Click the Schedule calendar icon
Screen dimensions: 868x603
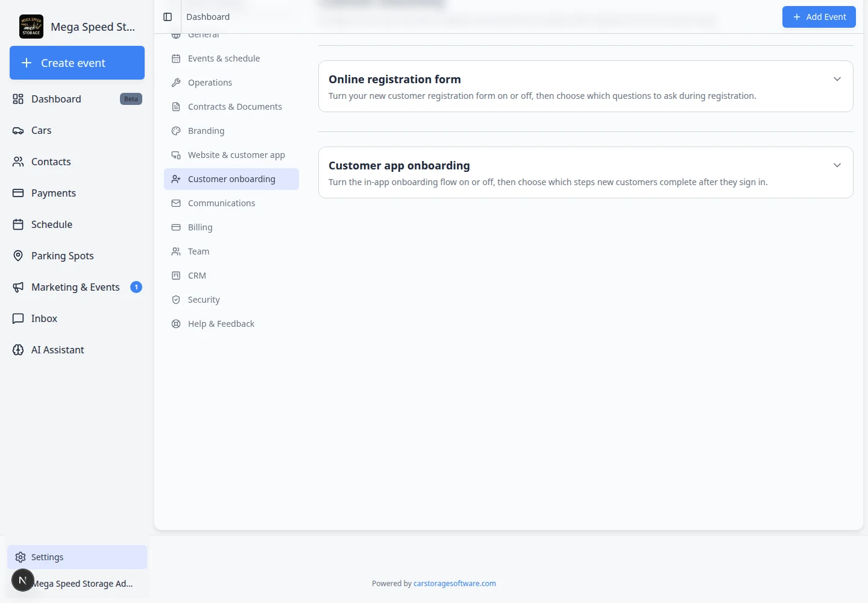click(x=18, y=224)
